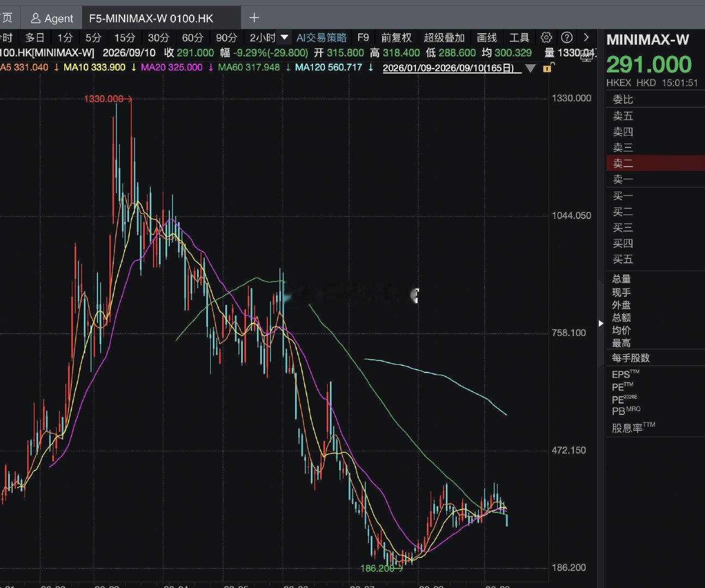Select the 多日 multi-day period
705x588 pixels.
(x=35, y=38)
